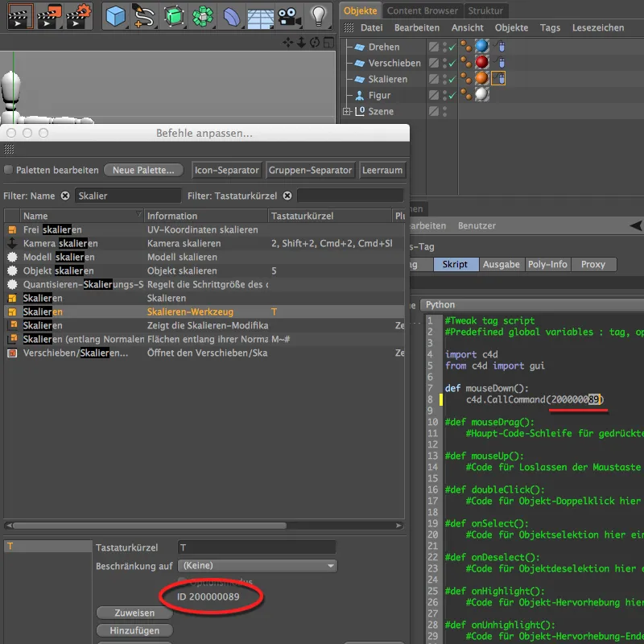Viewport: 644px width, 644px height.
Task: Click Gruppen-Separator button
Action: 310,170
